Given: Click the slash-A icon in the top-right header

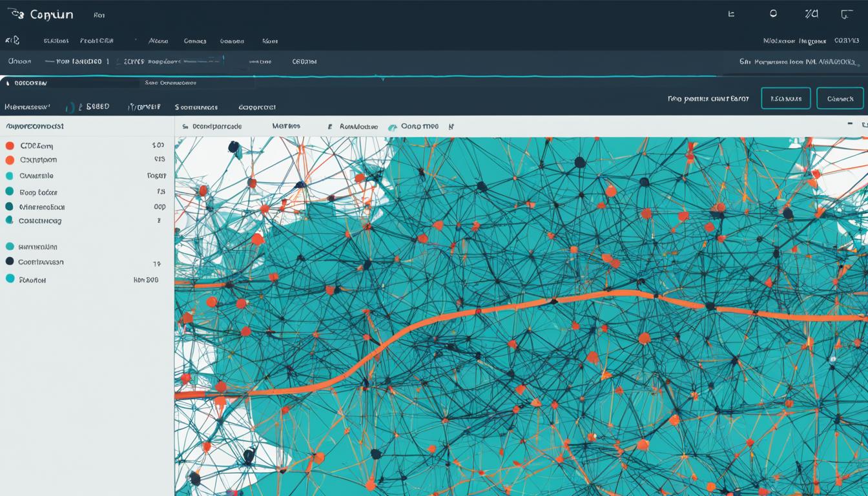Looking at the screenshot, I should (x=811, y=14).
